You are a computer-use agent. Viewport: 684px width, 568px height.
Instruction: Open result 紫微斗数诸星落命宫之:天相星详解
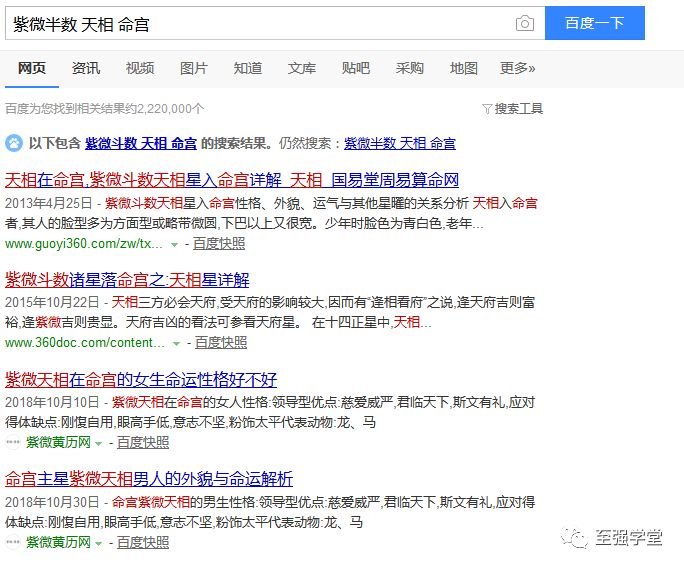127,280
